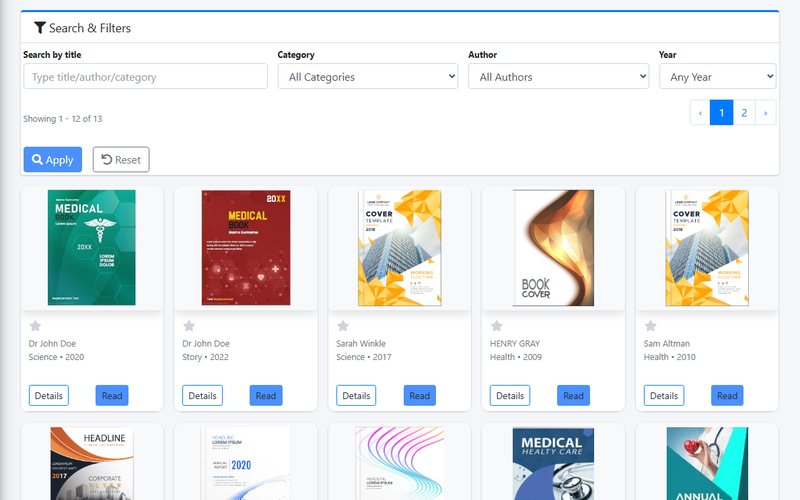800x500 pixels.
Task: Click the 'Search & Filters' heading
Action: [90, 28]
